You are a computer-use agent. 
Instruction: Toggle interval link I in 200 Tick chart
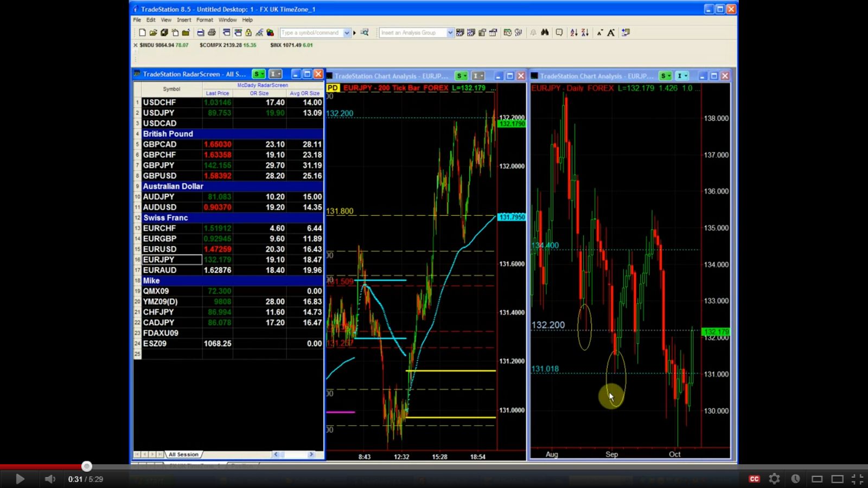pyautogui.click(x=478, y=76)
